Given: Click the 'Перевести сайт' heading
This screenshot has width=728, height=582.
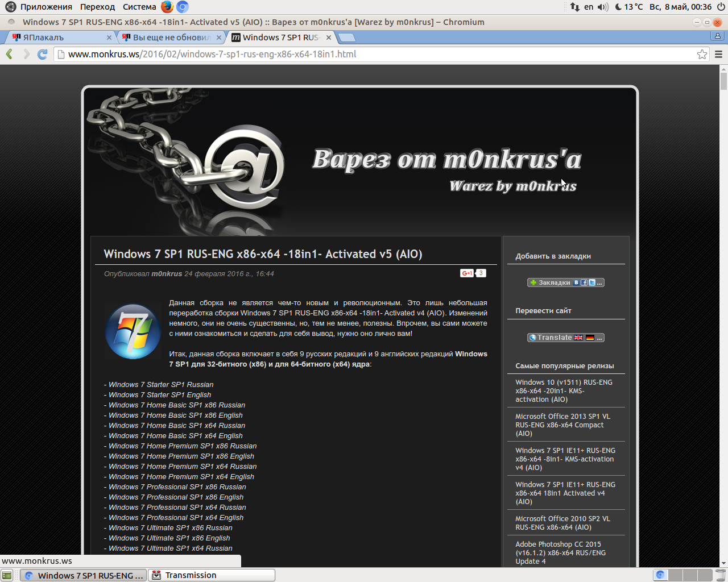Looking at the screenshot, I should 543,311.
